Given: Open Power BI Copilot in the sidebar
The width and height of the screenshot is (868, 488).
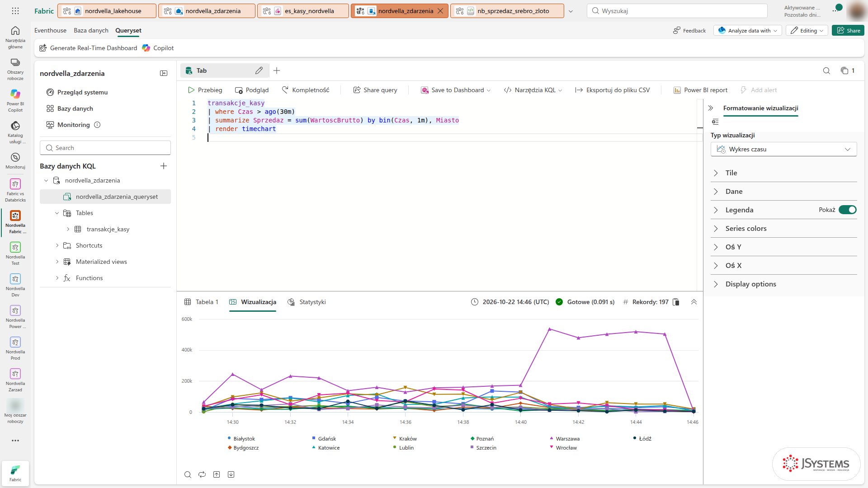Looking at the screenshot, I should (15, 100).
